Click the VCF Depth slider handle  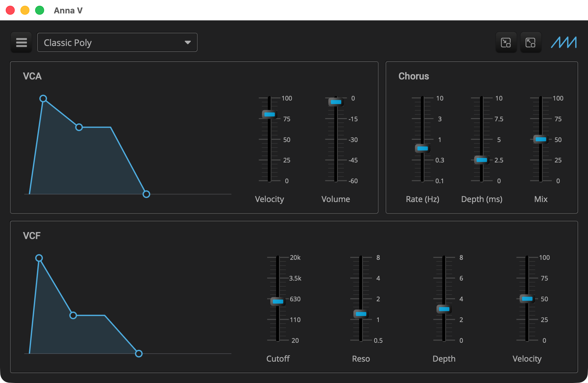point(444,309)
